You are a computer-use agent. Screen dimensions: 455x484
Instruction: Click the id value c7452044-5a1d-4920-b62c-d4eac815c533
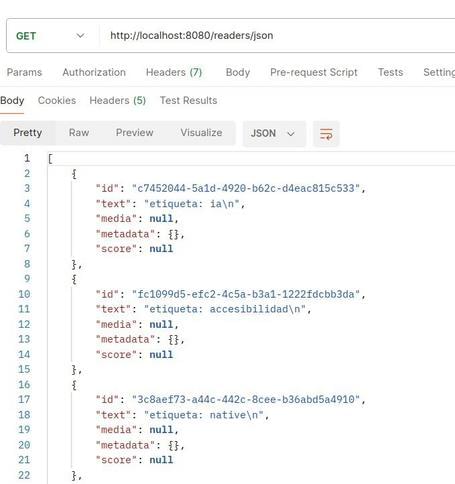(x=246, y=188)
